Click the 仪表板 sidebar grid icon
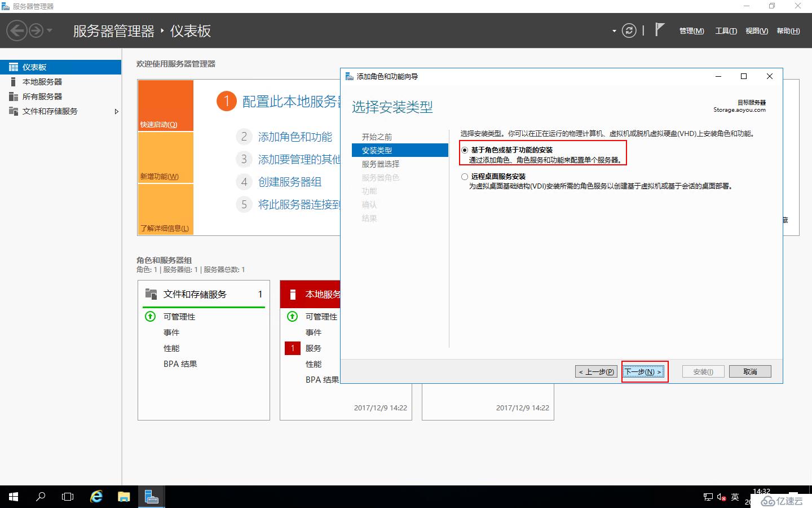Screen dimensions: 812x508 pos(14,67)
